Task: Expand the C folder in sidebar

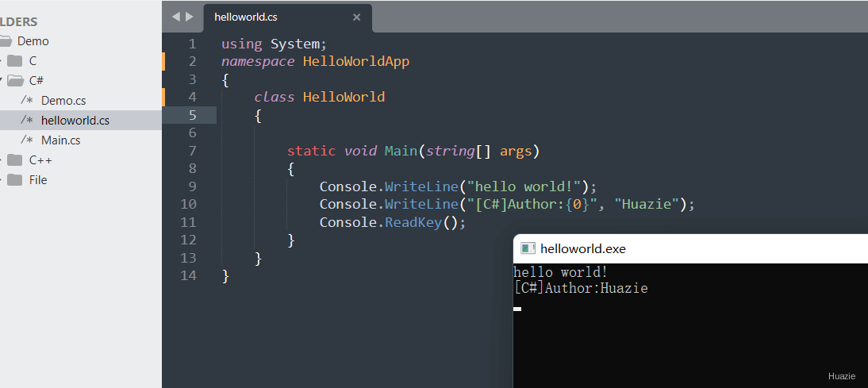Action: point(1,61)
